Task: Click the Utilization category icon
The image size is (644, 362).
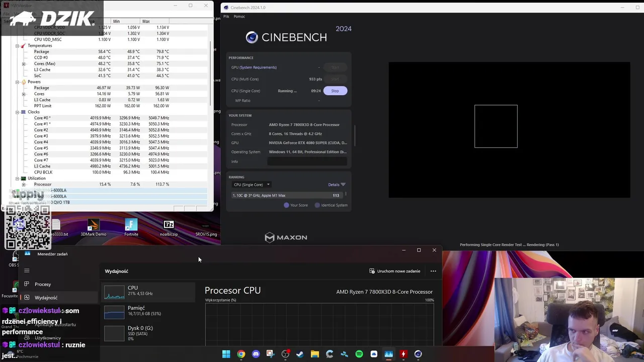Action: [23, 178]
